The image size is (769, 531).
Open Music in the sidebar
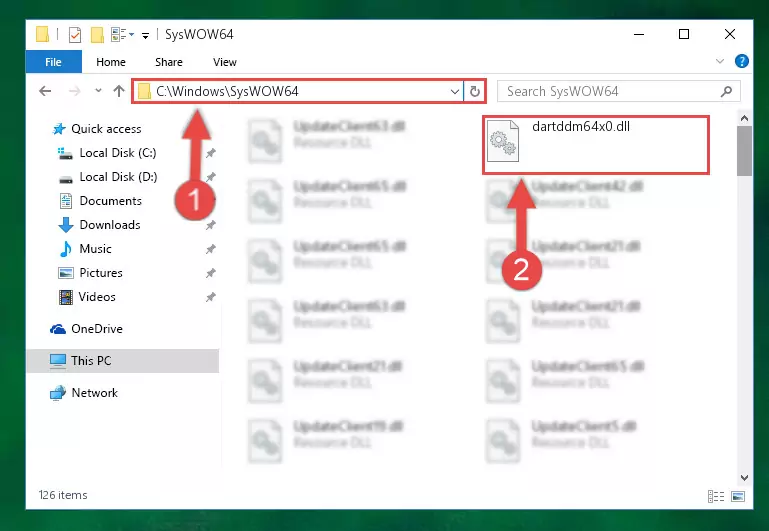[x=95, y=249]
